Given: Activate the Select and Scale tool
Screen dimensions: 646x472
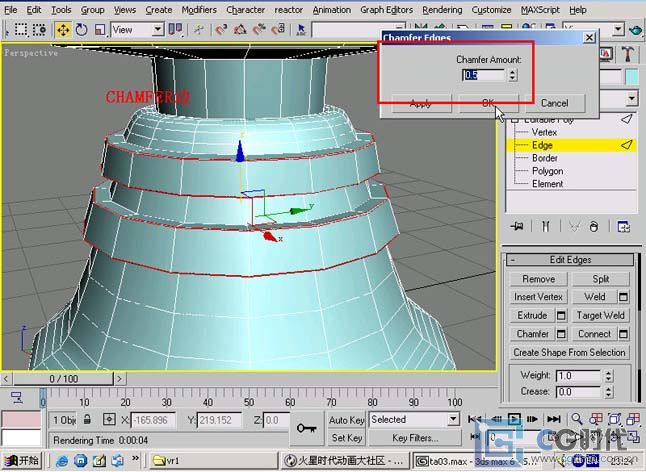Looking at the screenshot, I should tap(100, 30).
